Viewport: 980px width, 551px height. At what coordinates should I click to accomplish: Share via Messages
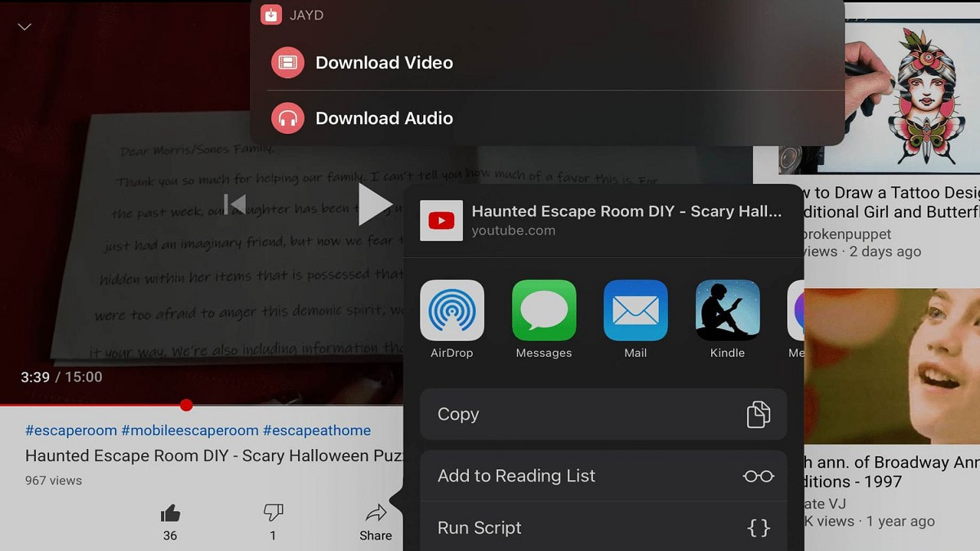coord(544,310)
